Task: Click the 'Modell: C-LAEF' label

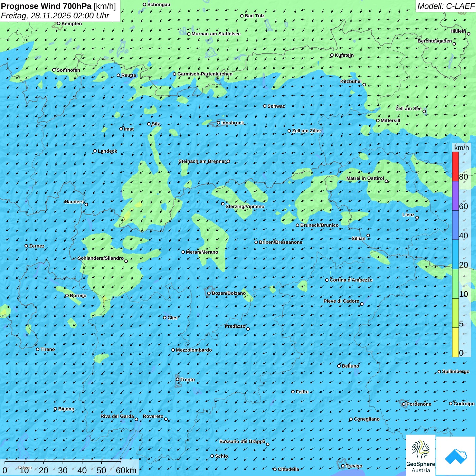Action: pos(446,6)
